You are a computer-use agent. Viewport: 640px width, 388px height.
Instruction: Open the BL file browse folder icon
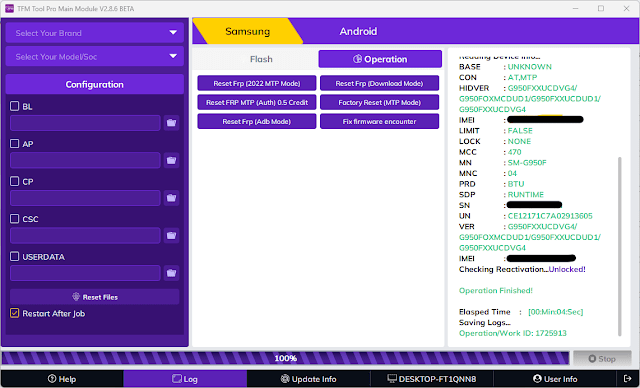click(x=171, y=123)
